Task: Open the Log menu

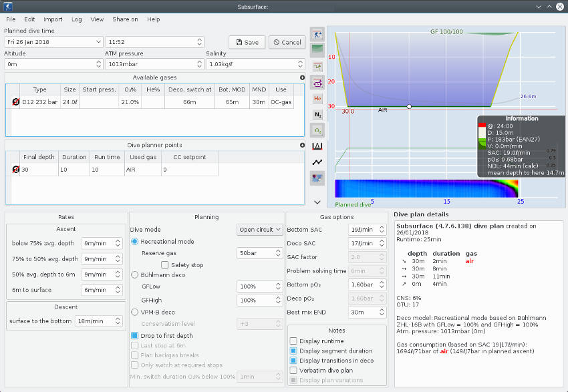Action: pos(77,19)
